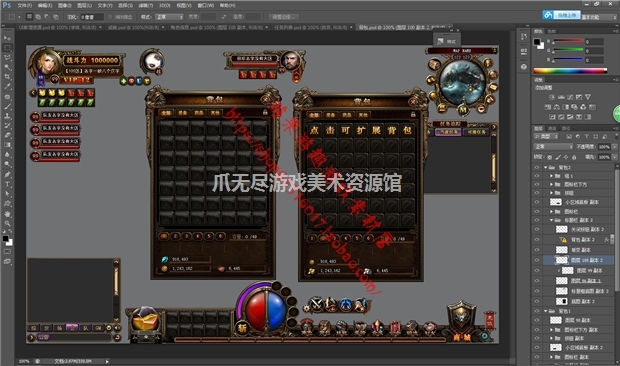
Task: Open the layer opacity slider arrow
Action: tap(615, 147)
